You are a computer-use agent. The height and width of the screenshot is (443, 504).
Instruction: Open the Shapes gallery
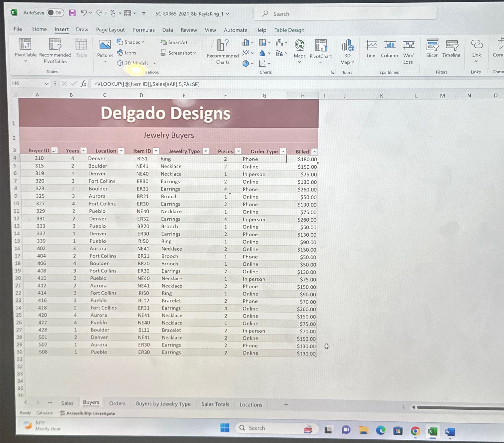click(130, 42)
